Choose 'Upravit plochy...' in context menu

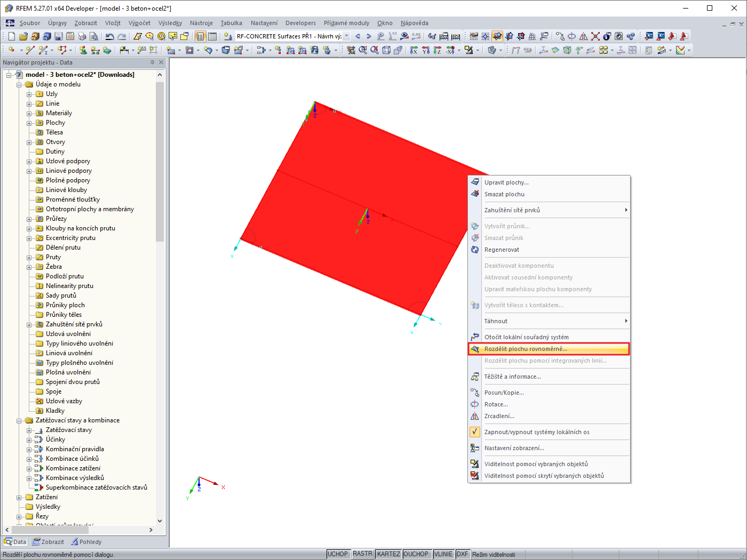point(549,182)
